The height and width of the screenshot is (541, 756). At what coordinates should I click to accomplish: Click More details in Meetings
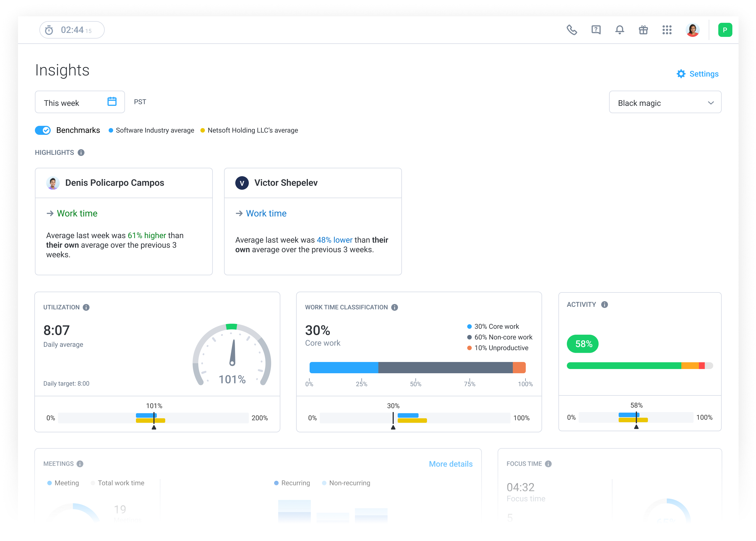tap(451, 464)
